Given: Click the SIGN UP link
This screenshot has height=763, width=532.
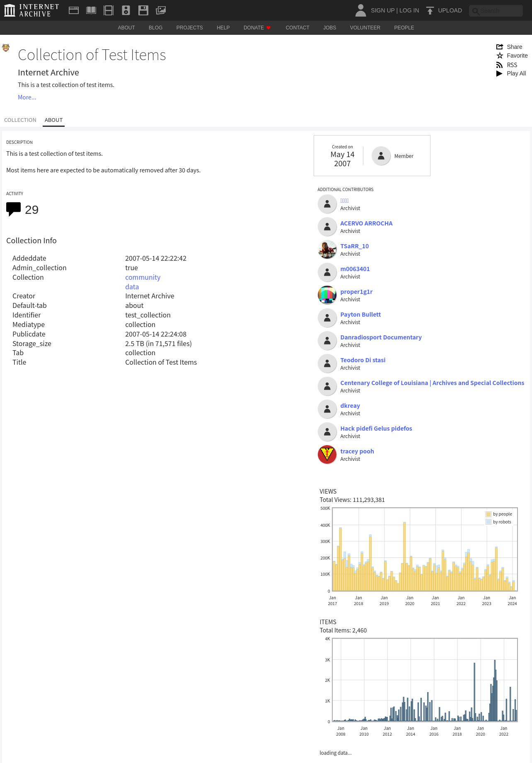Looking at the screenshot, I should [x=382, y=10].
